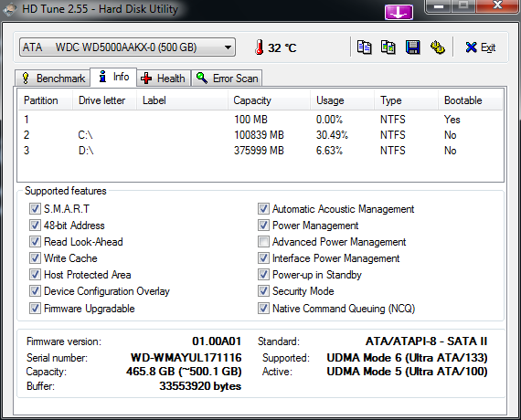Open the drive selection dropdown arrow
Screen dimensions: 521x420
[228, 47]
